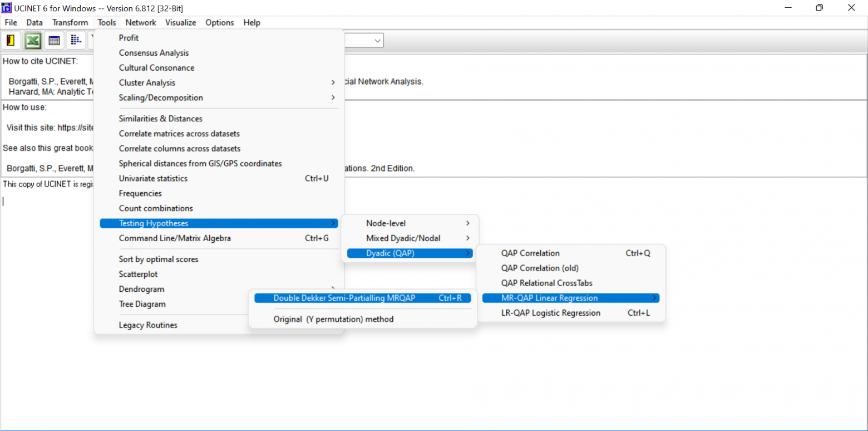
Task: Close the UCINET window
Action: pyautogui.click(x=851, y=8)
